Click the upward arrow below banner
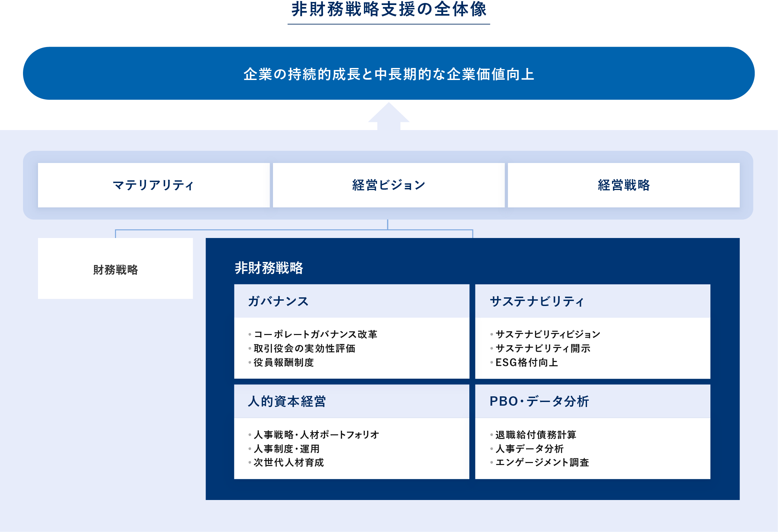Image resolution: width=778 pixels, height=532 pixels. click(x=389, y=116)
